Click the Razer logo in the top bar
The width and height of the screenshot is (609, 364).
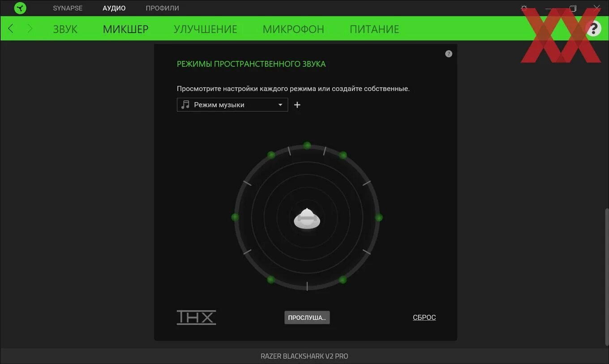[x=19, y=8]
